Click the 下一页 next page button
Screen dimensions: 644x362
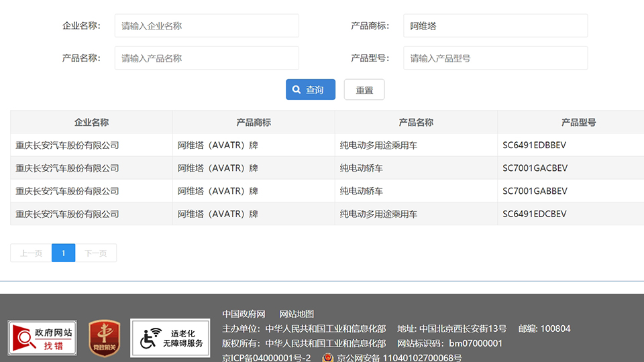coord(96,253)
